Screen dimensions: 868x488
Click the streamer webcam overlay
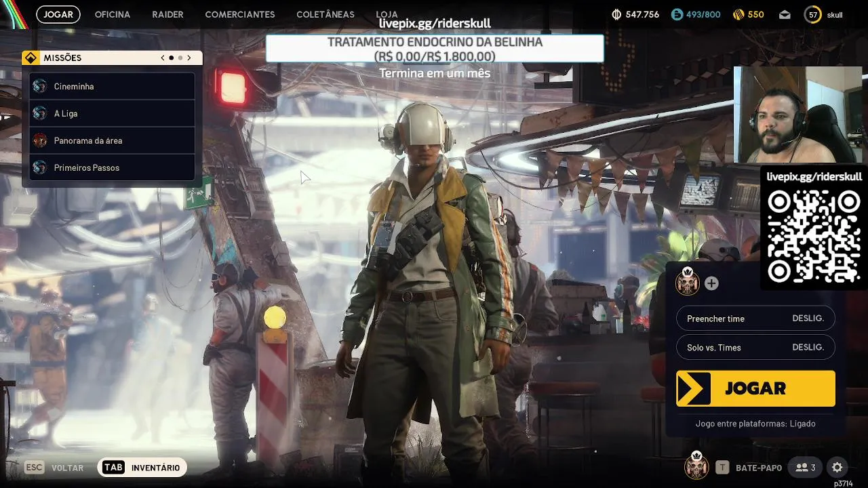point(797,115)
